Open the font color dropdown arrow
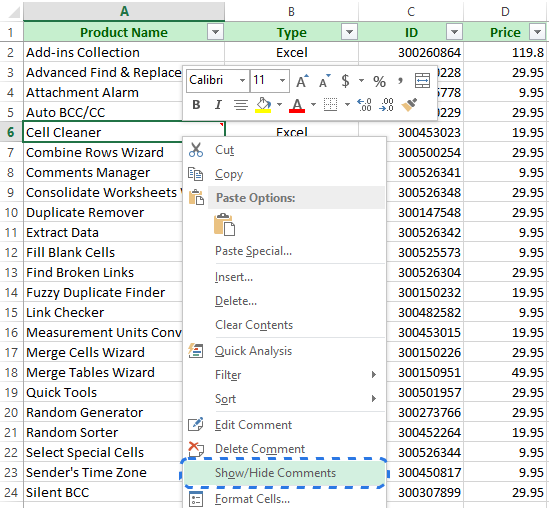 (x=313, y=104)
